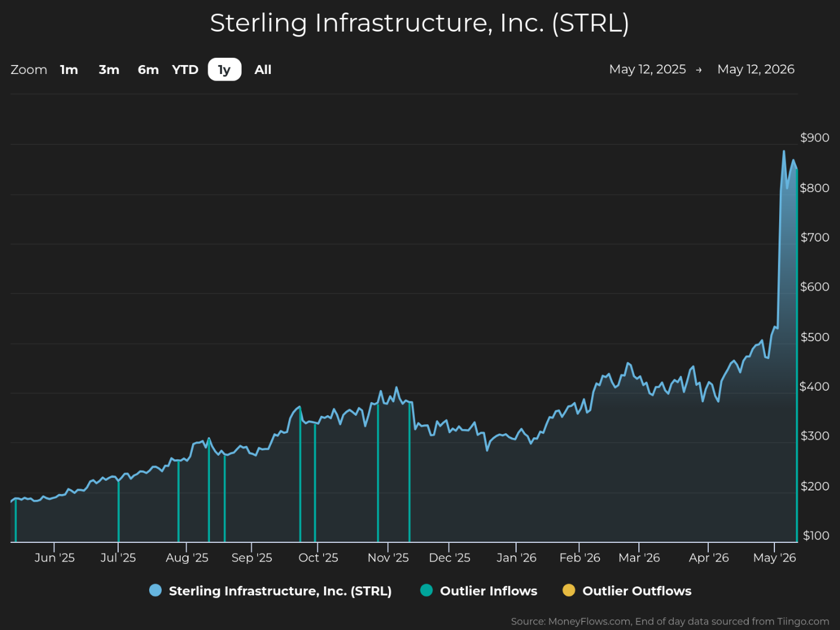
Task: Click the outlier inflow bar just before Aug '25
Action: pyautogui.click(x=178, y=501)
